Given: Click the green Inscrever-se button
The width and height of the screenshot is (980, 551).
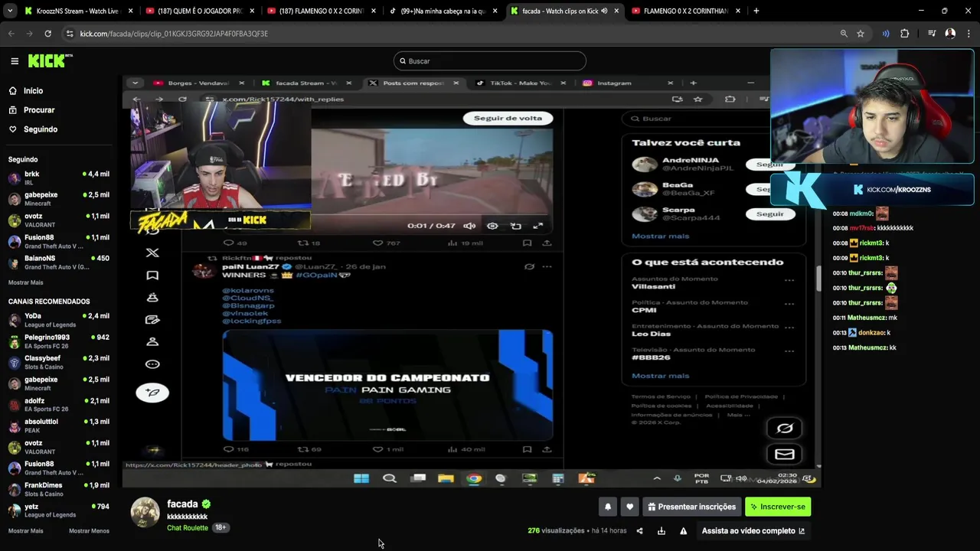Looking at the screenshot, I should (778, 507).
